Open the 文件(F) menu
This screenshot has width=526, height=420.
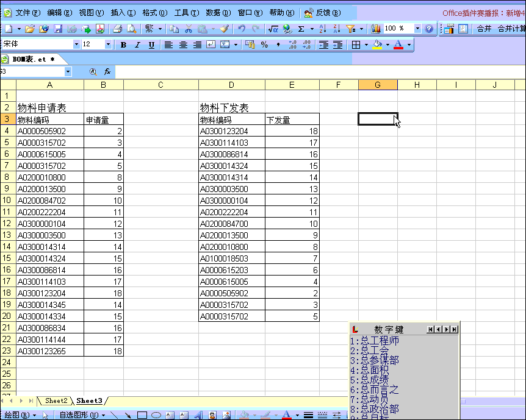(x=28, y=13)
